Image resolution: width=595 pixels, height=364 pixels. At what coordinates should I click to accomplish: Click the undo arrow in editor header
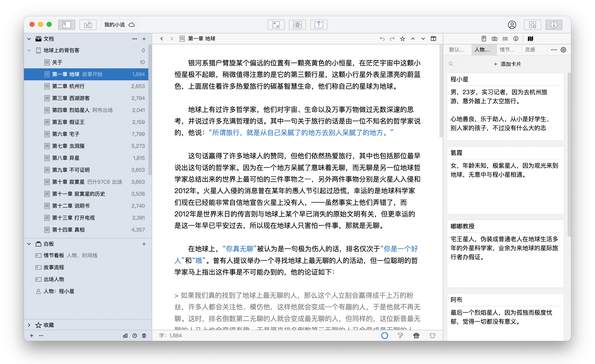pos(382,39)
